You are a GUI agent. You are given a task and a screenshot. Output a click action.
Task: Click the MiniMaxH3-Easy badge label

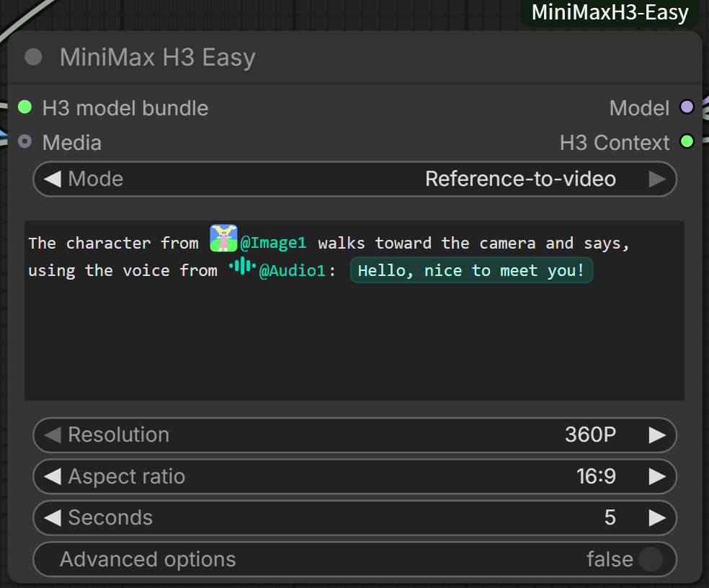[610, 12]
